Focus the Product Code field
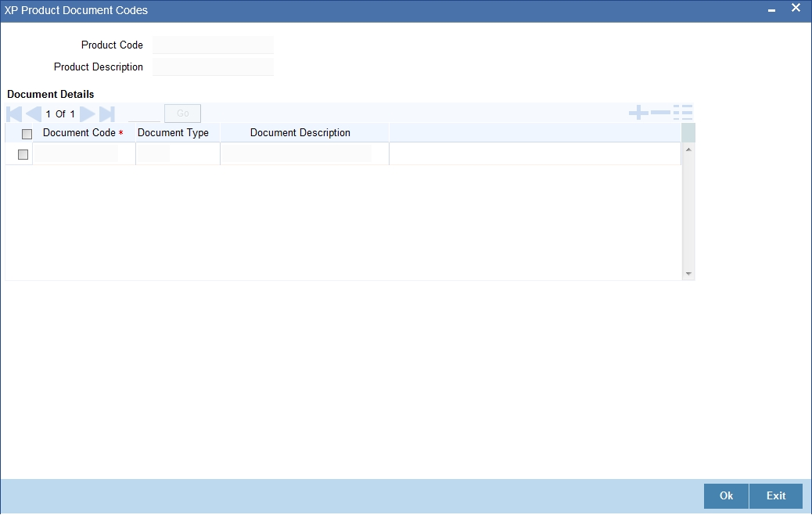Viewport: 812px width, 515px height. point(213,45)
